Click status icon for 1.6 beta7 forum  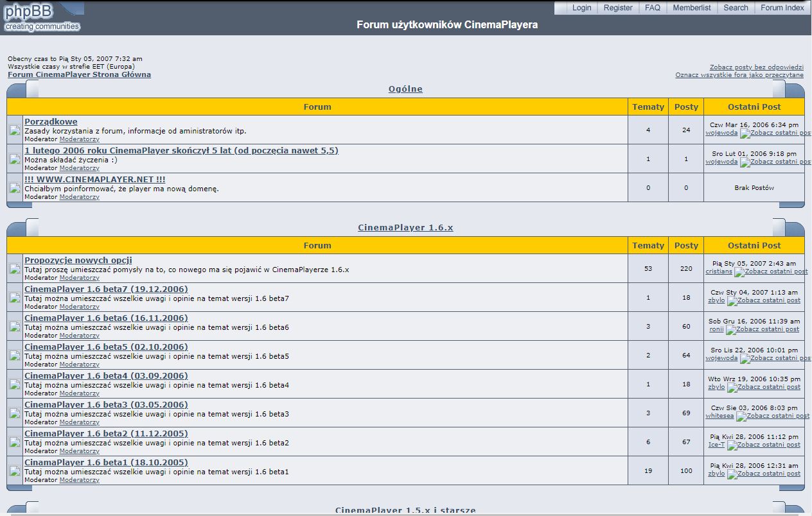15,298
